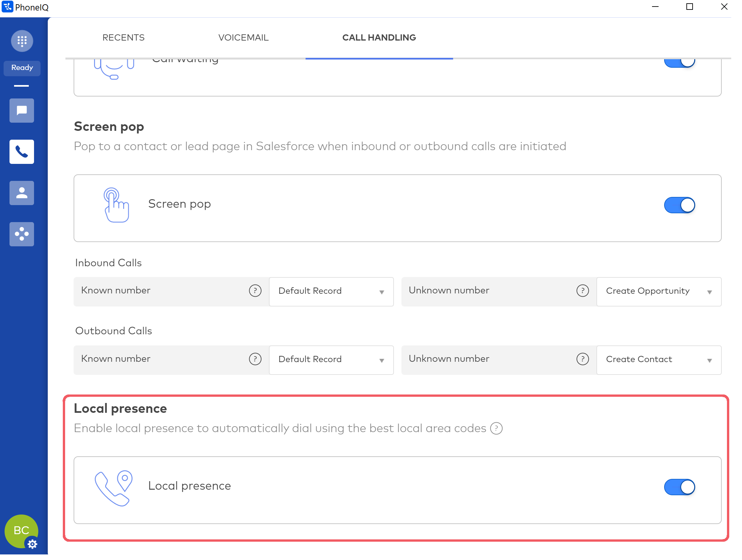Open Outbound Known number Default Record dropdown

coord(331,360)
